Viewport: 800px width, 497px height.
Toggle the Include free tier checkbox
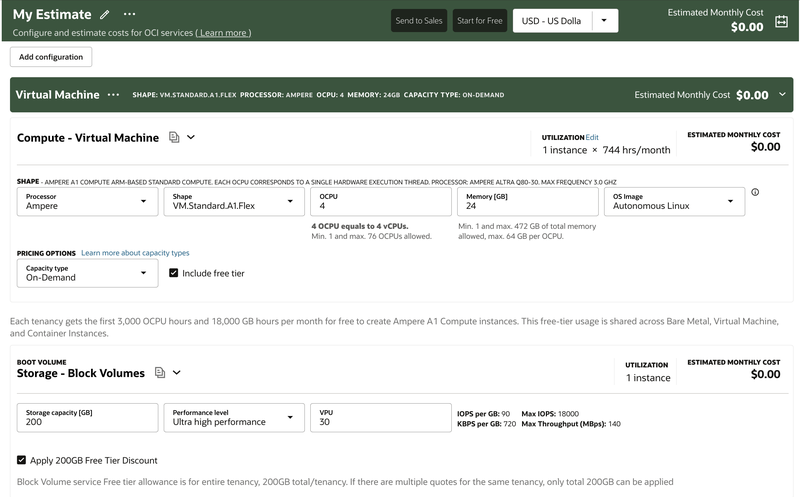click(173, 273)
